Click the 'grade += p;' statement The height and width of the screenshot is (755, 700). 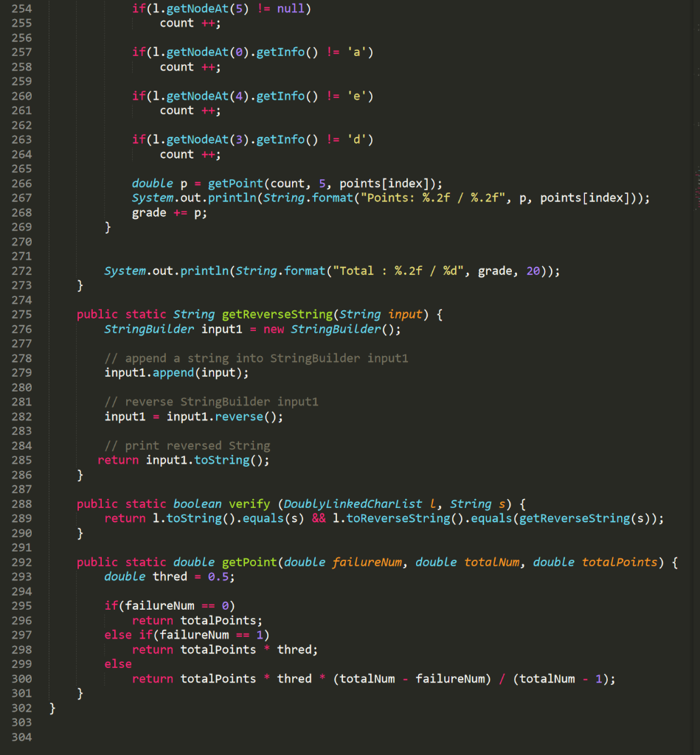pos(170,213)
